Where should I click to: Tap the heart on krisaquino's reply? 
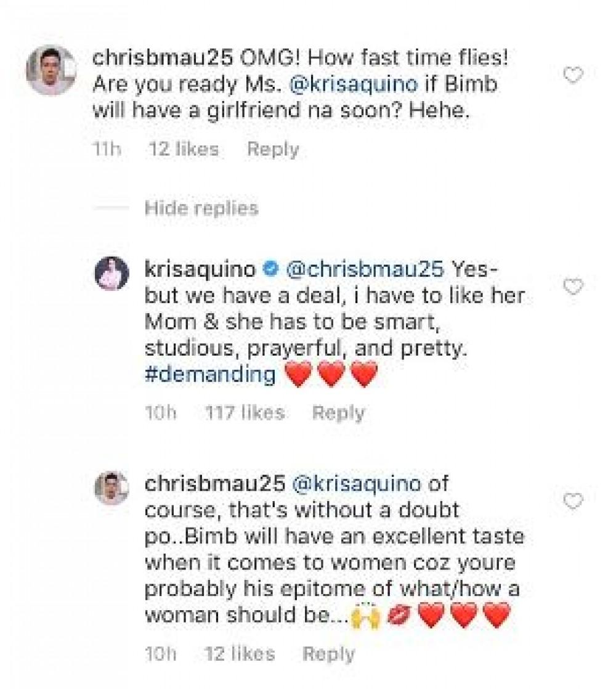[x=573, y=287]
